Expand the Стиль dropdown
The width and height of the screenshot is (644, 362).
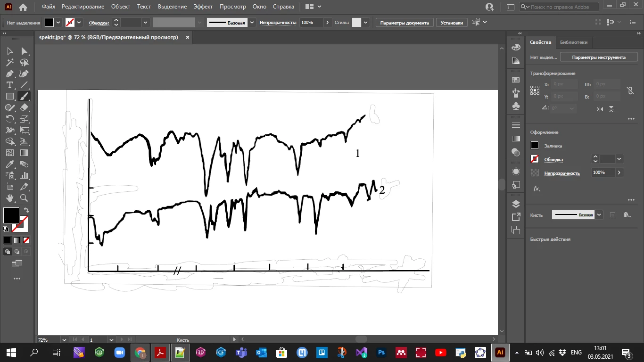pos(366,22)
